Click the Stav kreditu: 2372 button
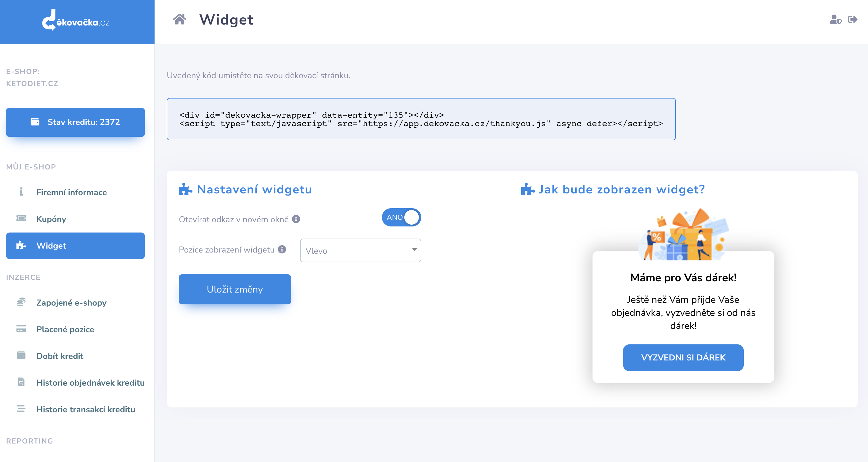Viewport: 868px width, 462px height. click(x=75, y=122)
